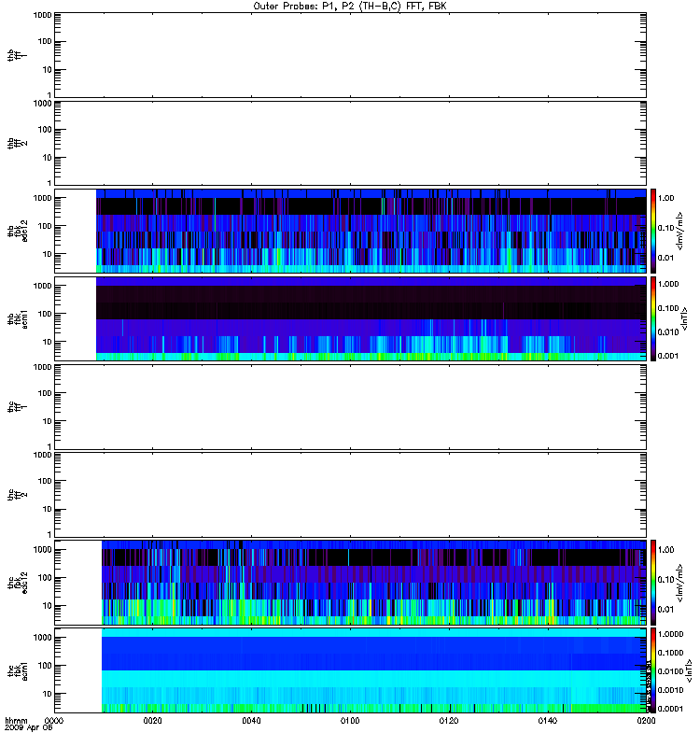Select the thb fff 1 panel axis label
The width and height of the screenshot is (700, 747).
17,55
